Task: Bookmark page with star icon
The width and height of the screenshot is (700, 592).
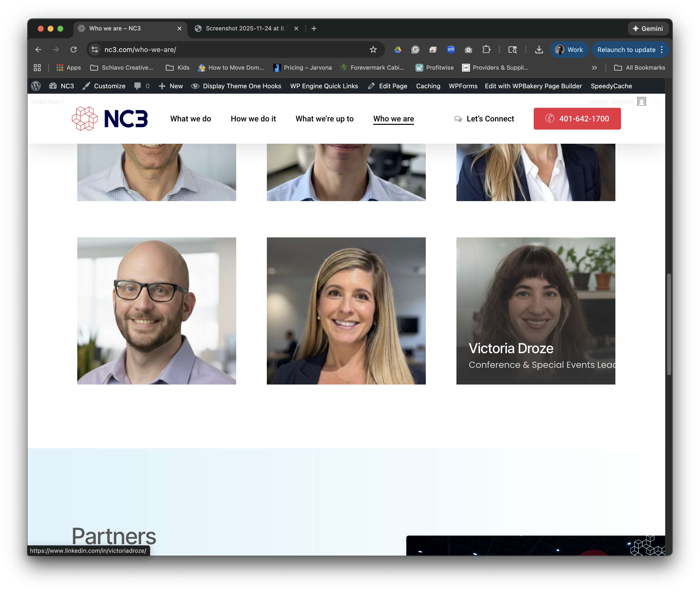Action: click(x=373, y=50)
